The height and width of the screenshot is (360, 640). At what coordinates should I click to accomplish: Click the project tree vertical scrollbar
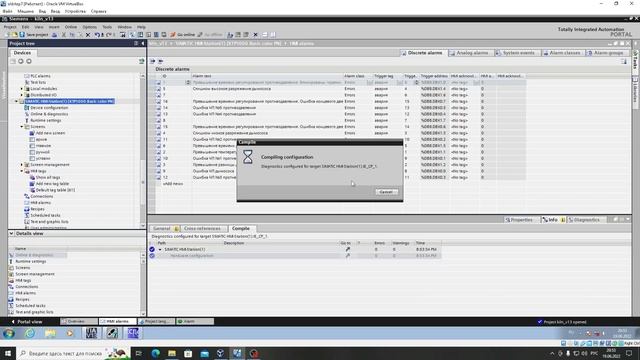pyautogui.click(x=143, y=151)
